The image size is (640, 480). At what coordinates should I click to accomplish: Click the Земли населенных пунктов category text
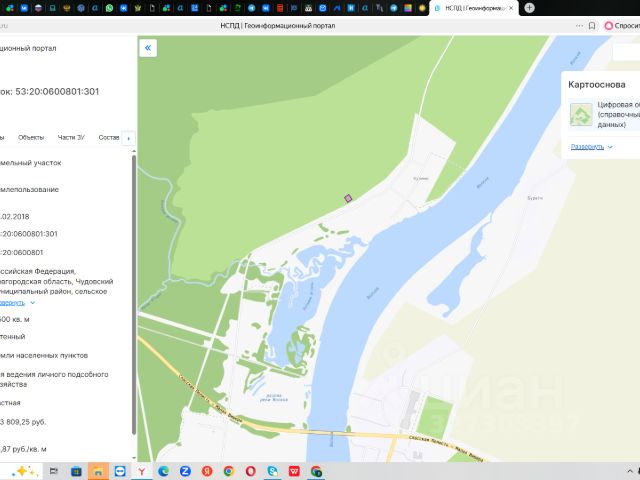(44, 356)
